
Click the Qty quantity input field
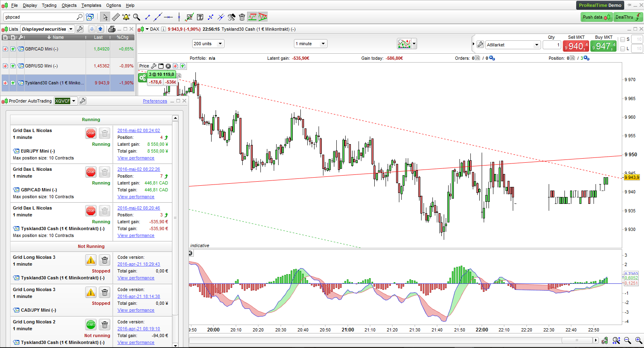point(552,45)
